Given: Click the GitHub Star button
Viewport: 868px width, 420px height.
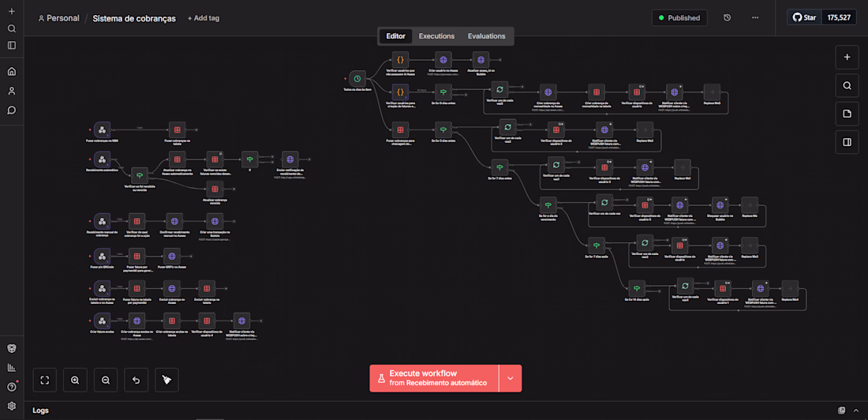Looking at the screenshot, I should click(x=805, y=17).
